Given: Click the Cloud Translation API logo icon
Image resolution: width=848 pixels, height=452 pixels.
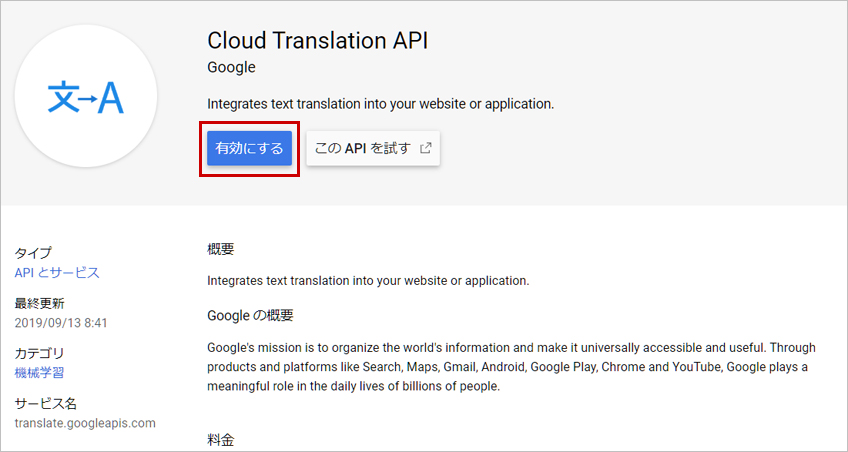Looking at the screenshot, I should (x=85, y=96).
